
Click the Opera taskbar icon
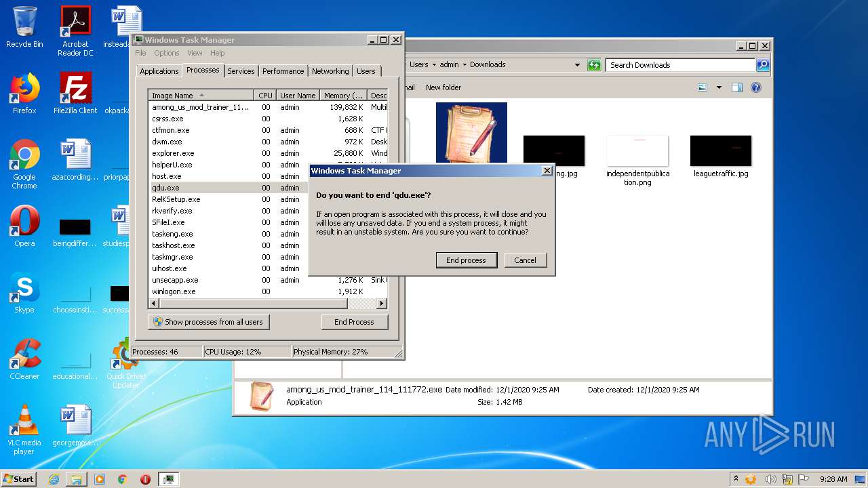click(x=145, y=479)
